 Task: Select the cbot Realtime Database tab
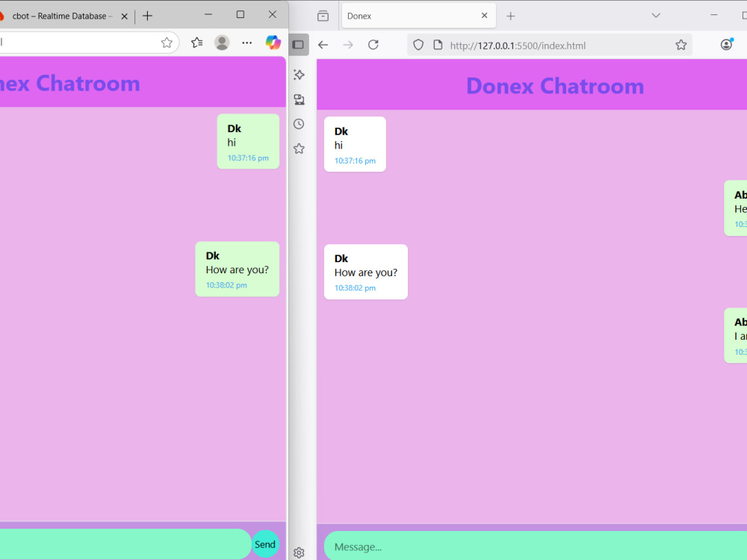coord(62,16)
